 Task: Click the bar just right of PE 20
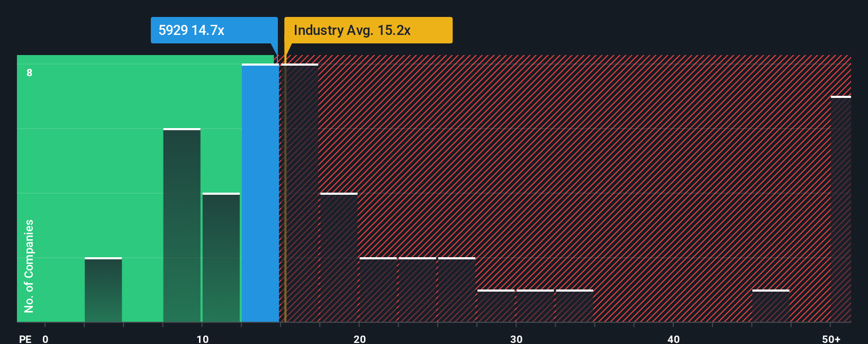(378, 289)
